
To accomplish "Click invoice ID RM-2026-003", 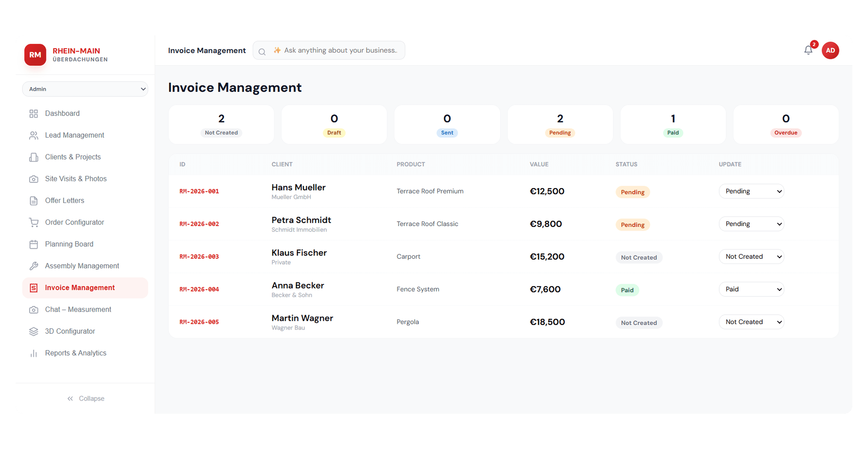I will pos(199,257).
